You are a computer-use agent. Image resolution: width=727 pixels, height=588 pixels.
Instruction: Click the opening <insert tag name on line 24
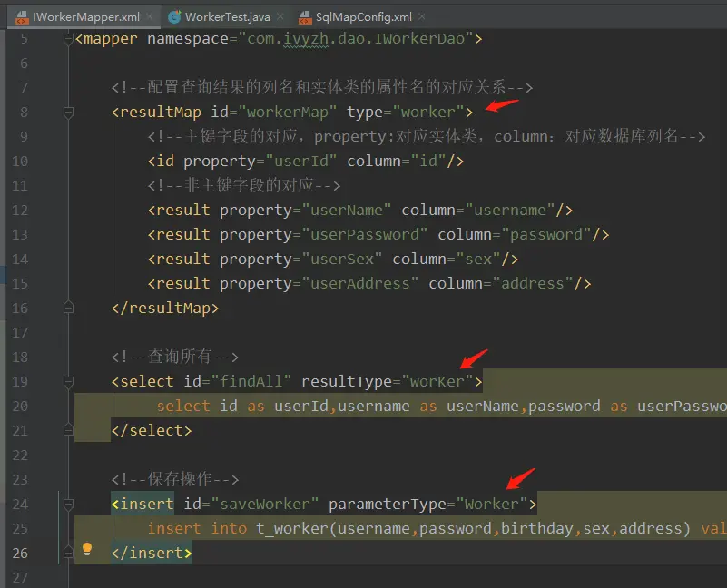click(147, 505)
